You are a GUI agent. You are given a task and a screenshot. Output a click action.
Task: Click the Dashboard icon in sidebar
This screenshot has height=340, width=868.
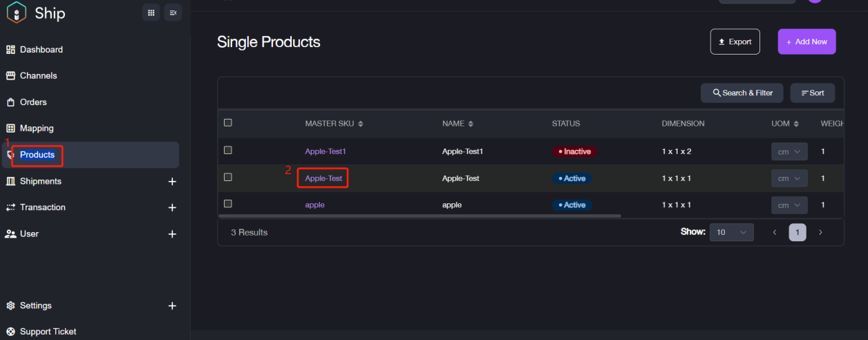click(10, 50)
